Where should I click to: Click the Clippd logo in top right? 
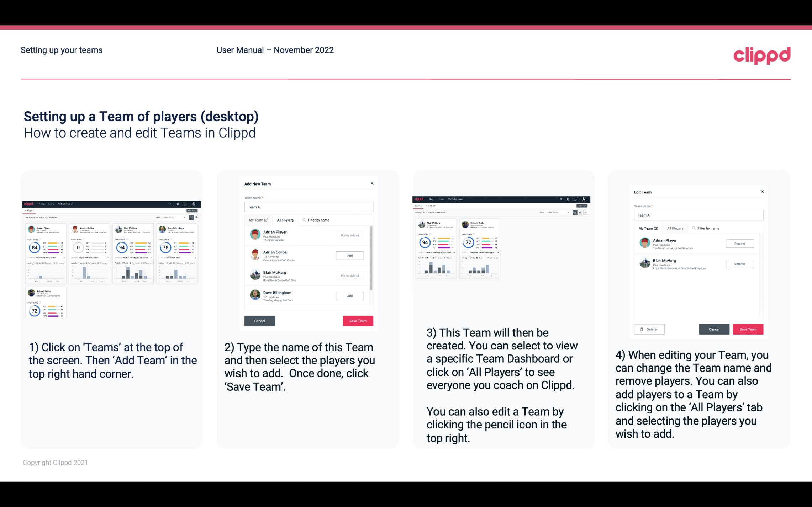(763, 55)
